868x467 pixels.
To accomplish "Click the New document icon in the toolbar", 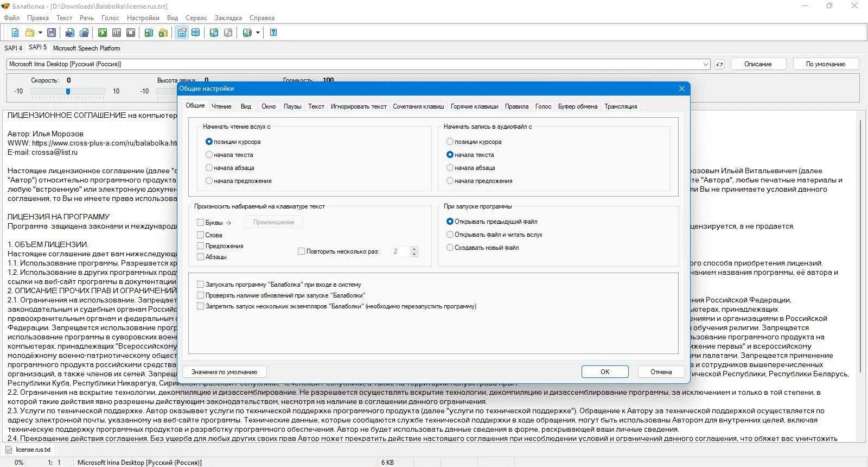I will pyautogui.click(x=15, y=33).
